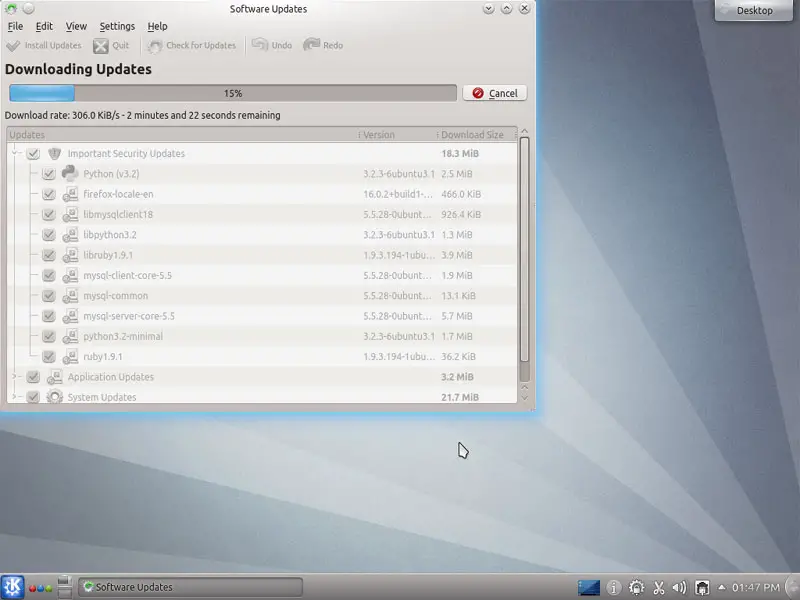Click the activities dots icon in panel
Image resolution: width=800 pixels, height=600 pixels.
tap(40, 588)
